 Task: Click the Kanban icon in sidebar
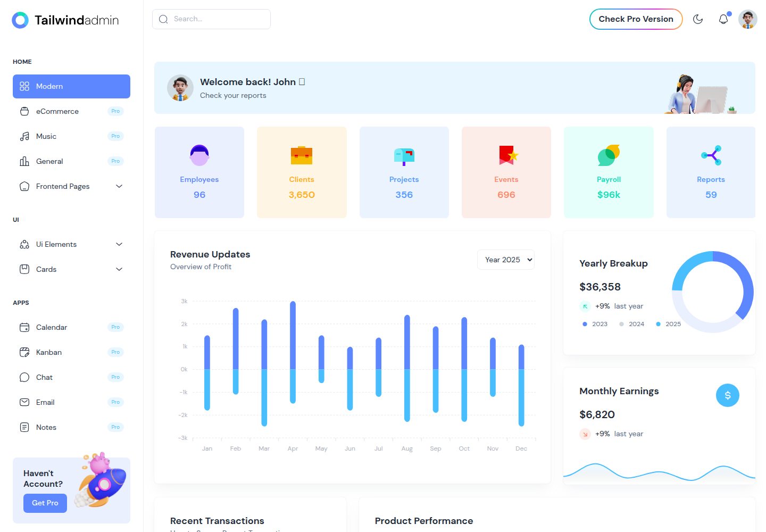(x=24, y=352)
